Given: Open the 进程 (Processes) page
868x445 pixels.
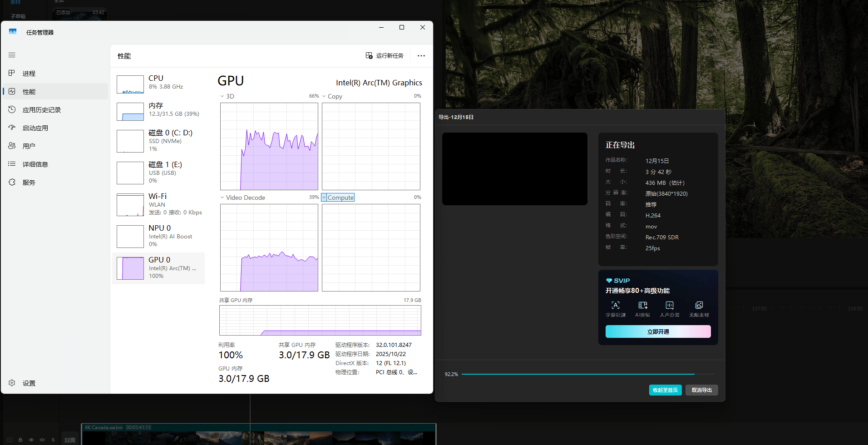Looking at the screenshot, I should tap(29, 74).
